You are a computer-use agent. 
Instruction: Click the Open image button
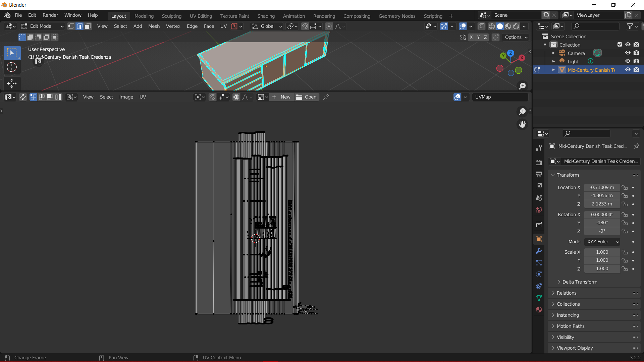pyautogui.click(x=307, y=97)
